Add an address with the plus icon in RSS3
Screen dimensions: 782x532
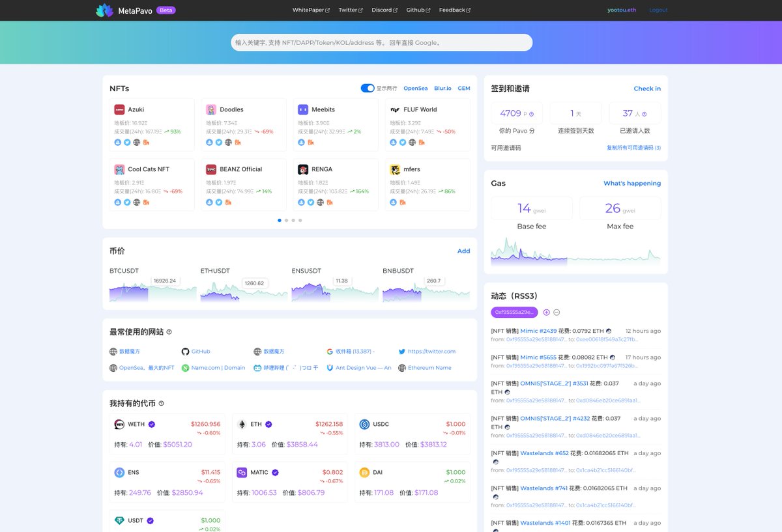click(546, 313)
